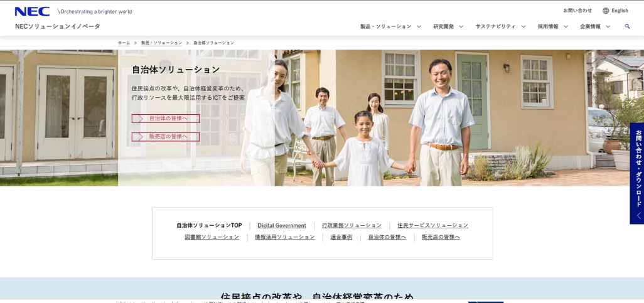Click 自治体の皆様へ banner button

pos(166,119)
